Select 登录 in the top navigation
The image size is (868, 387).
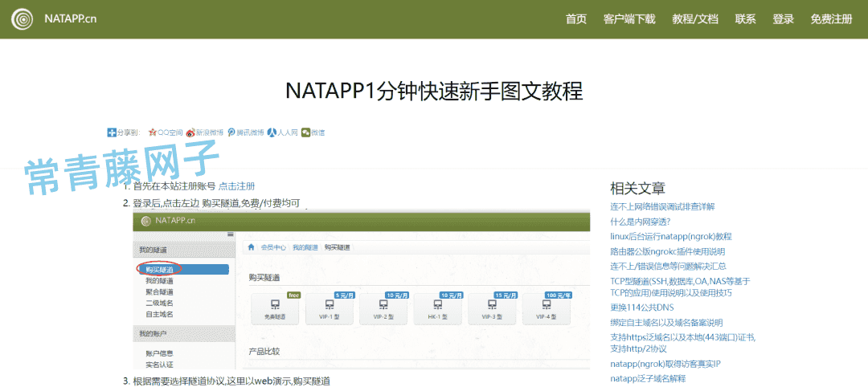(783, 19)
